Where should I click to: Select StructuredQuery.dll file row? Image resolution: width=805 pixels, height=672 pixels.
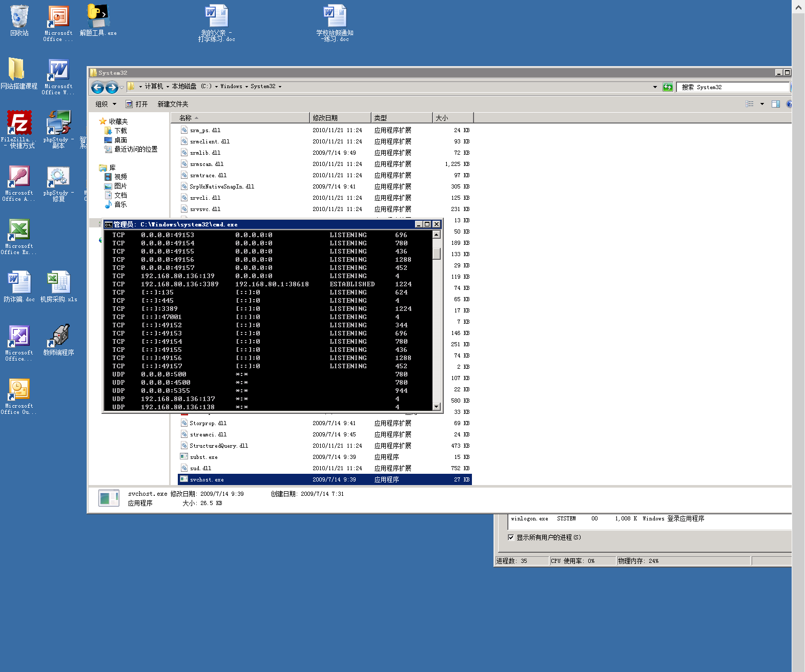click(325, 446)
